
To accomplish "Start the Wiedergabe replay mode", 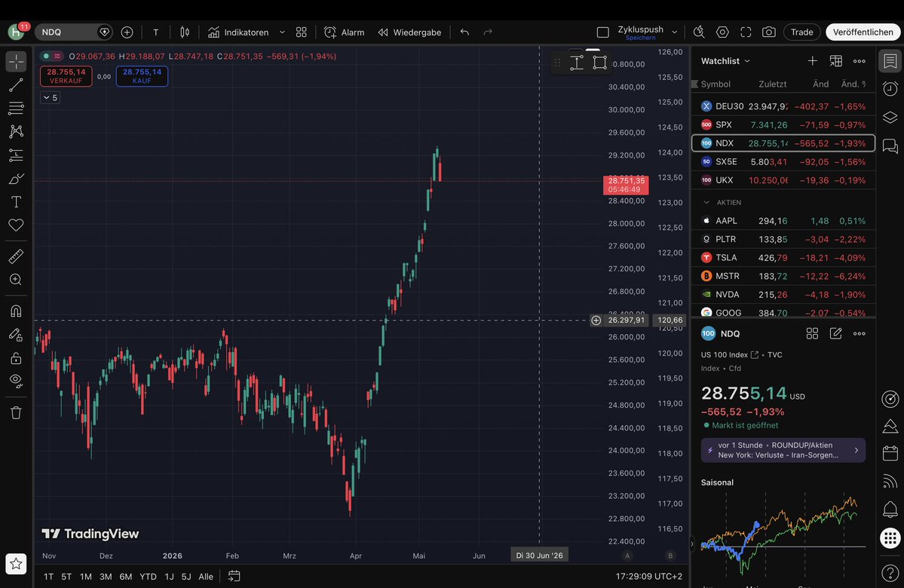I will tap(409, 32).
